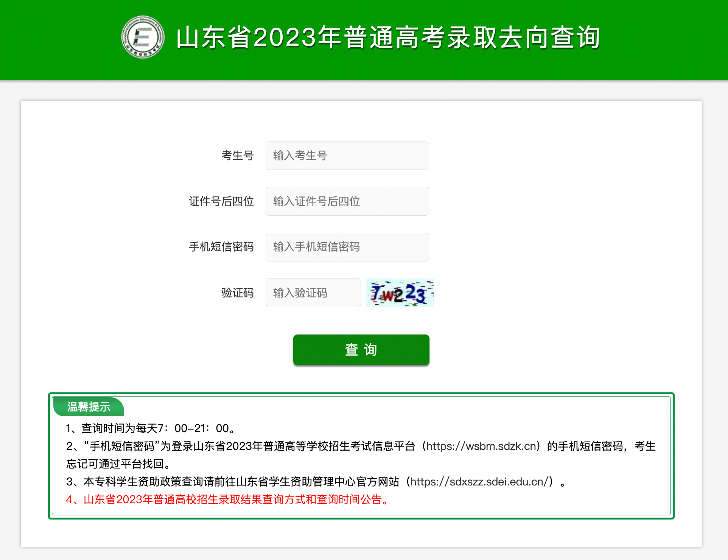Click the 验证码 text input
The width and height of the screenshot is (728, 560).
click(x=313, y=293)
